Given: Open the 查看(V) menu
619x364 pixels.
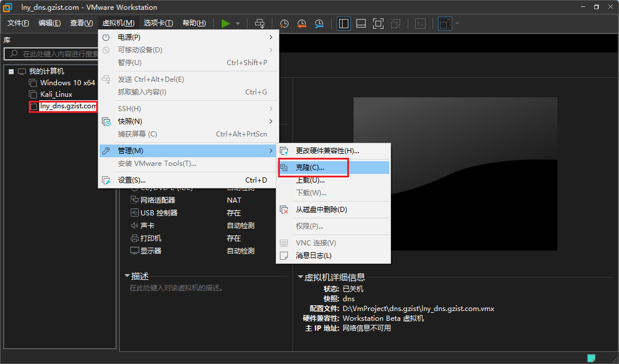Looking at the screenshot, I should click(81, 23).
